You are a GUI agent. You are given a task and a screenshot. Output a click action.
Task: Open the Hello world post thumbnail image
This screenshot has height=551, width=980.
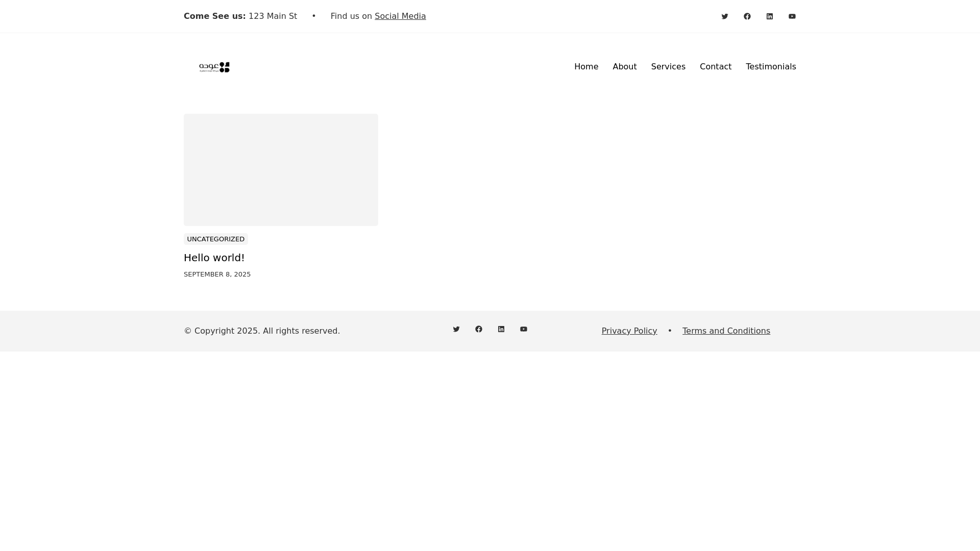tap(281, 170)
